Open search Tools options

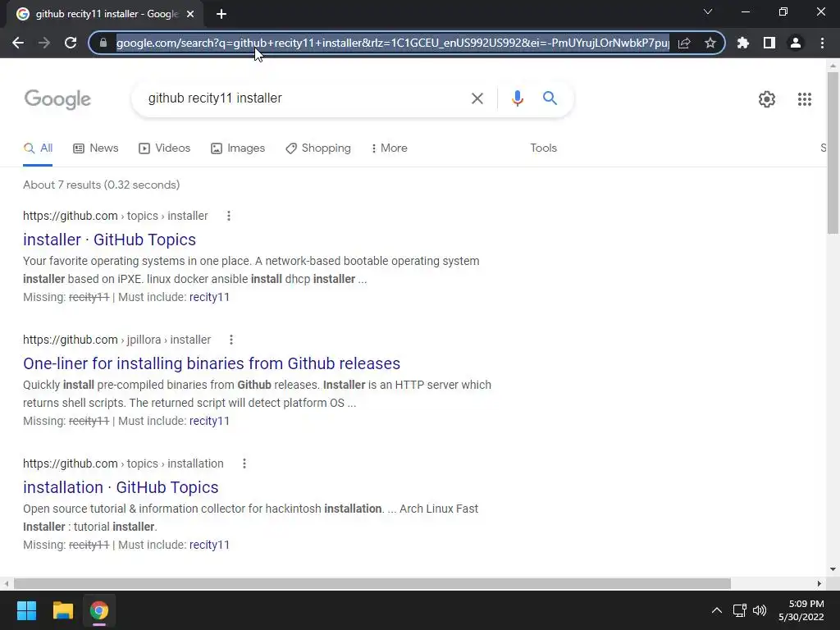(x=543, y=148)
